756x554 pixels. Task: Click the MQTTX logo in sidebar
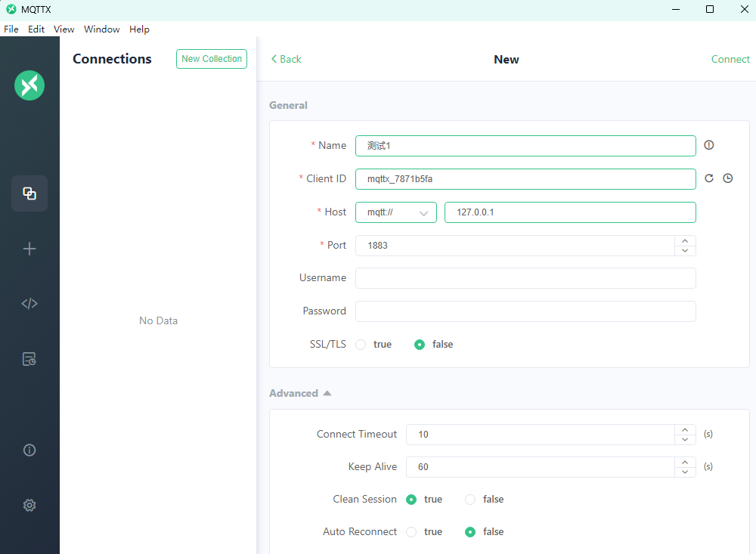pyautogui.click(x=29, y=85)
